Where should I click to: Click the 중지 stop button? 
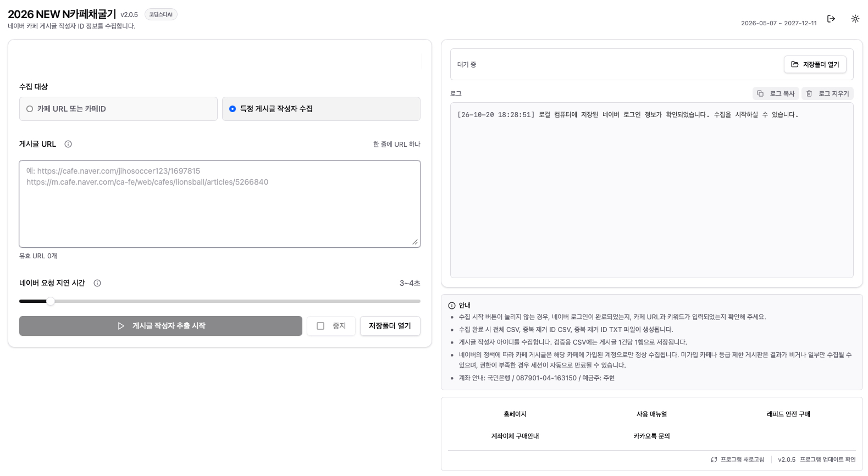coord(331,326)
